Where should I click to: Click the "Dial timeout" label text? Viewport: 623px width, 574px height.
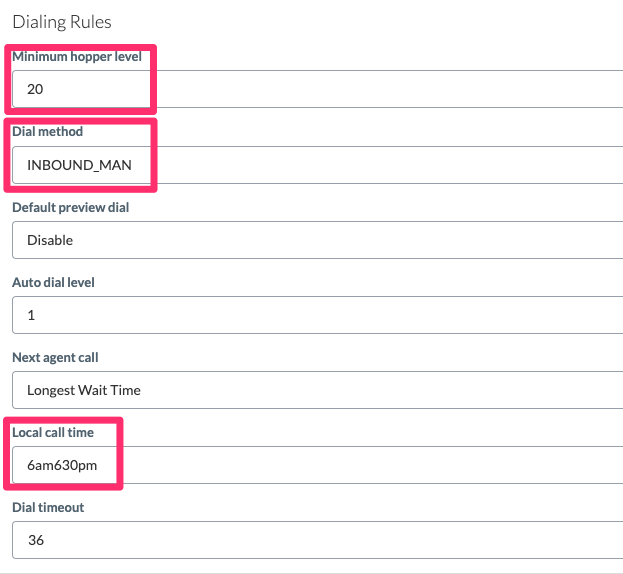[x=48, y=507]
